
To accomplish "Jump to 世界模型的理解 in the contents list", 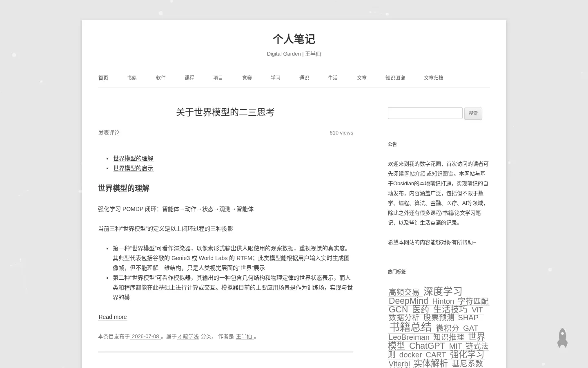I will click(133, 158).
